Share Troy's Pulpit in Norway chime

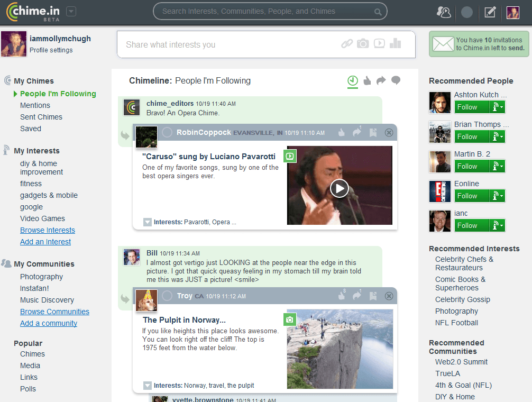[357, 295]
